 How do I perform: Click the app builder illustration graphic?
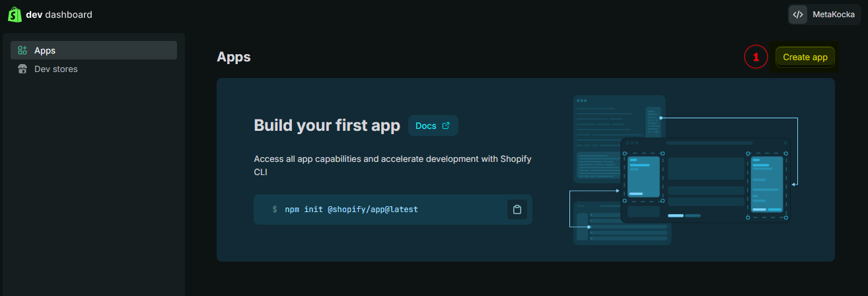(684, 170)
